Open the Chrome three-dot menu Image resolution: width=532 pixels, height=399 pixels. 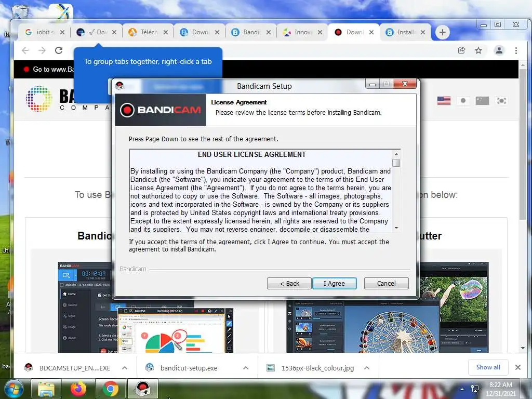pyautogui.click(x=516, y=50)
